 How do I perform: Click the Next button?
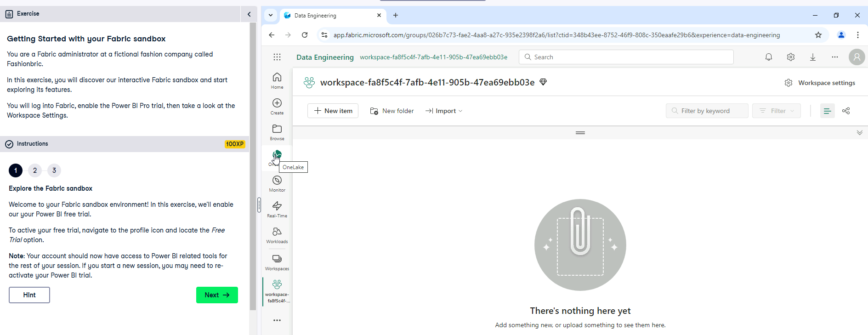(x=217, y=295)
